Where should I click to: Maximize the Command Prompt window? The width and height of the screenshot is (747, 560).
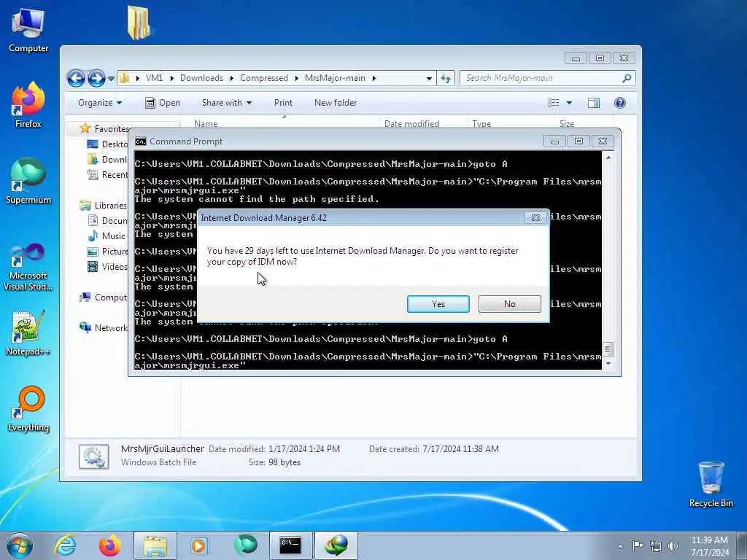click(578, 141)
